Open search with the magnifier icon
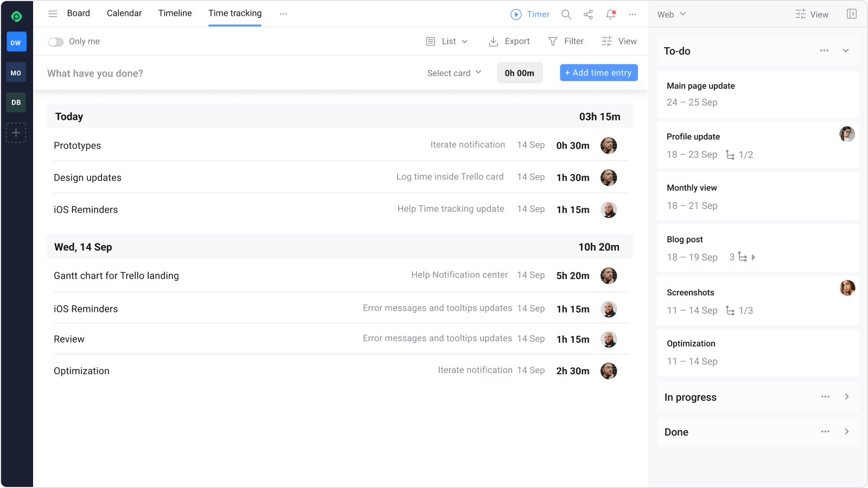868x488 pixels. [x=566, y=15]
